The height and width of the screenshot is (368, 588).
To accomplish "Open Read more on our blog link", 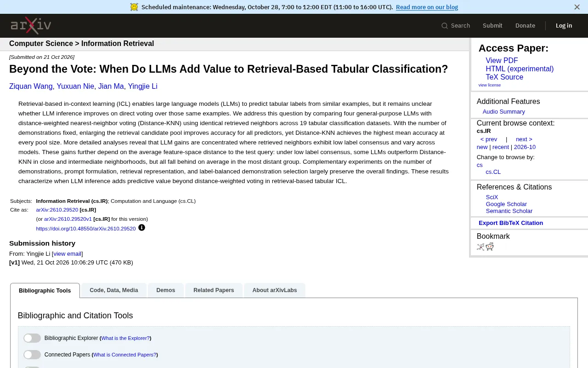I will pos(427,7).
